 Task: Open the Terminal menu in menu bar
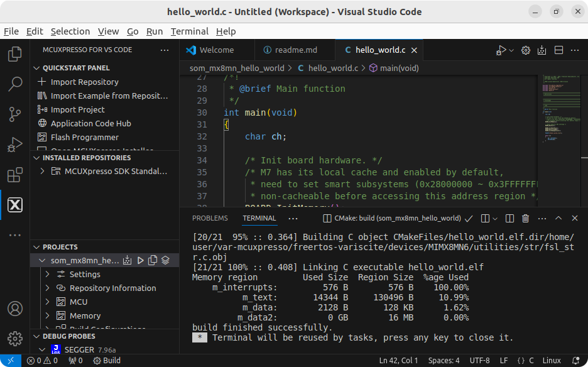(189, 31)
